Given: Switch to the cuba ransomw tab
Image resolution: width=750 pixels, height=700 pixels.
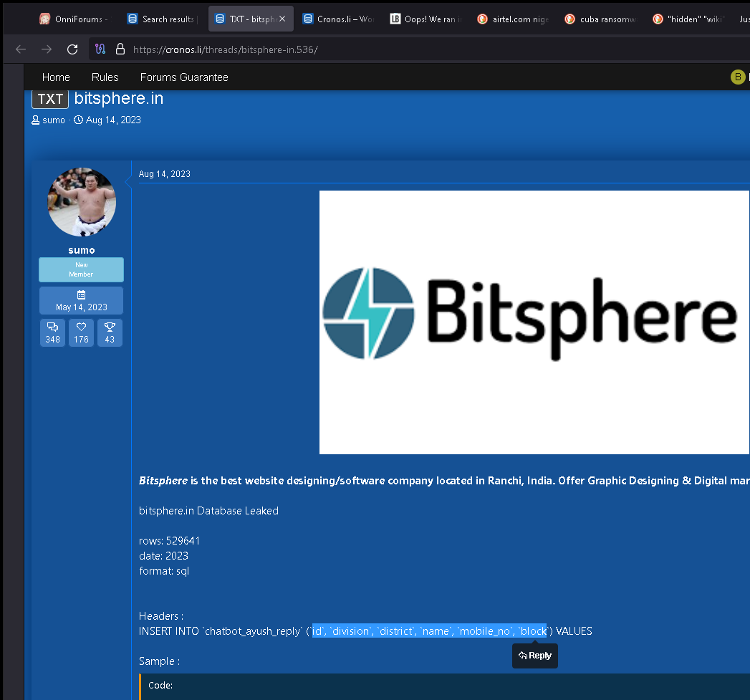Looking at the screenshot, I should coord(601,19).
